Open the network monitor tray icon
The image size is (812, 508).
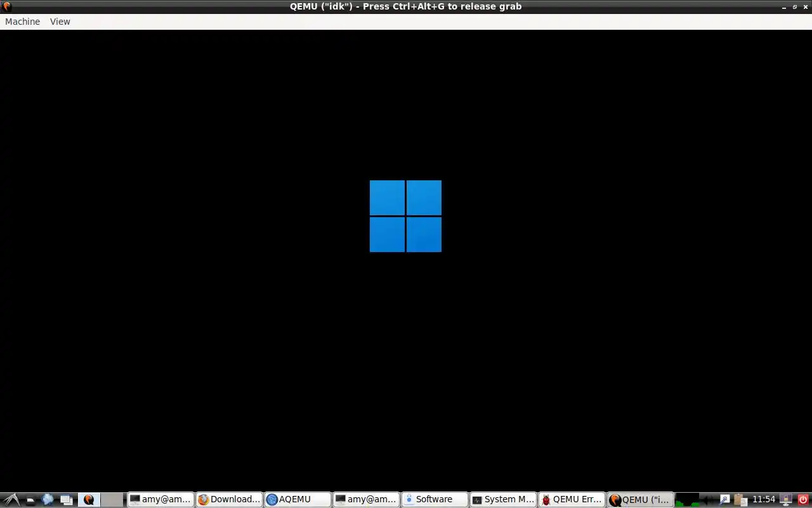[786, 500]
